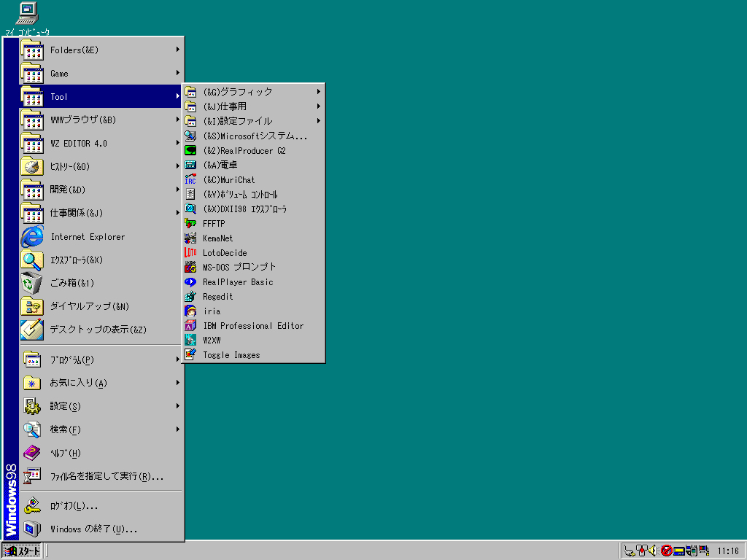Click the red prohibited-sign tray icon
This screenshot has width=747, height=560.
(x=667, y=551)
